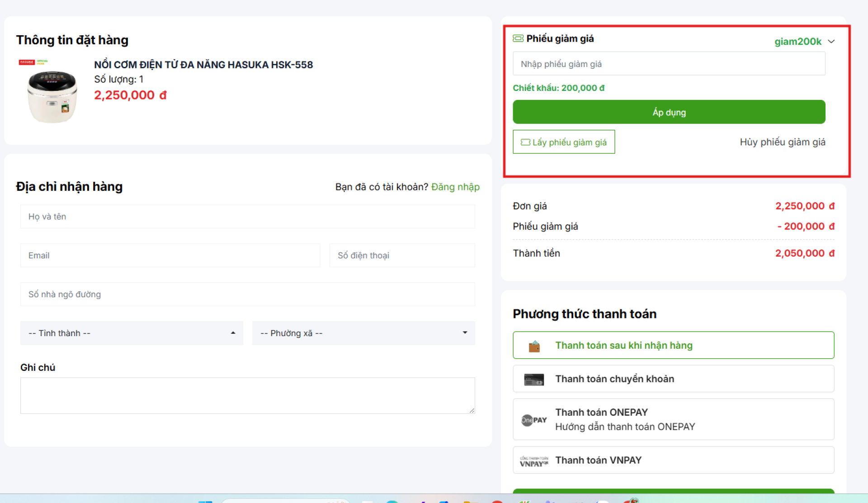Image resolution: width=868 pixels, height=503 pixels.
Task: Click the Đơn giá label
Action: click(530, 206)
